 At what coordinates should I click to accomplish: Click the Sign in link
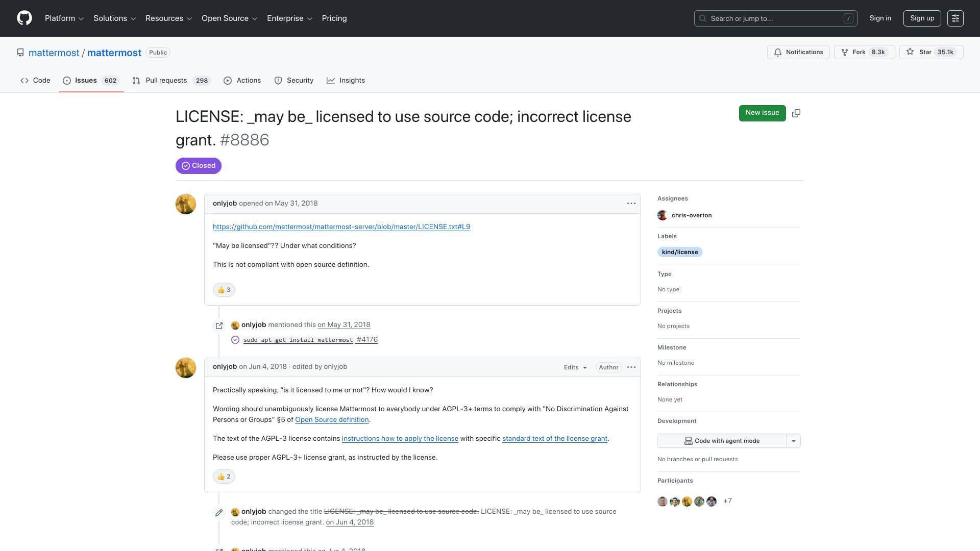point(880,18)
